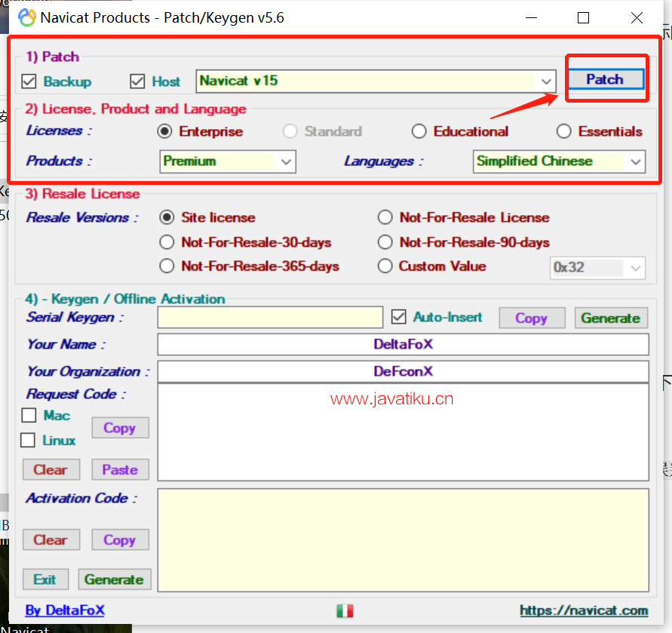Select Not-For-Resale-30-days option

tap(167, 242)
